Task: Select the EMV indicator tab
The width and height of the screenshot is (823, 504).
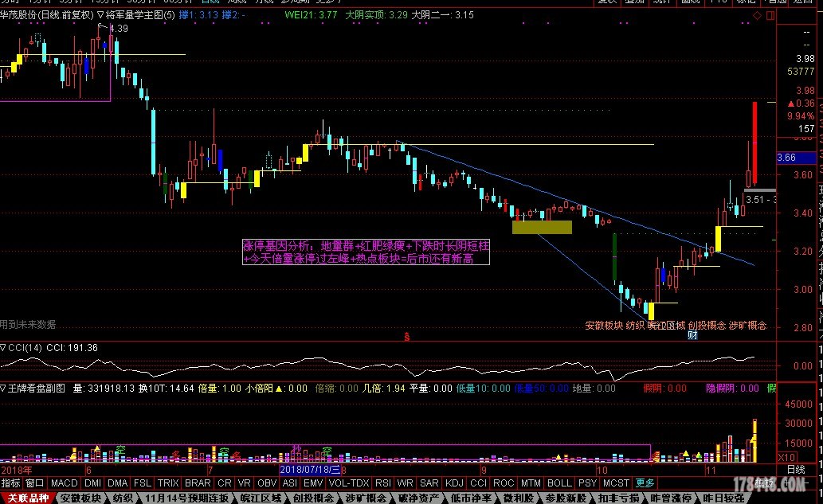Action: click(x=313, y=483)
